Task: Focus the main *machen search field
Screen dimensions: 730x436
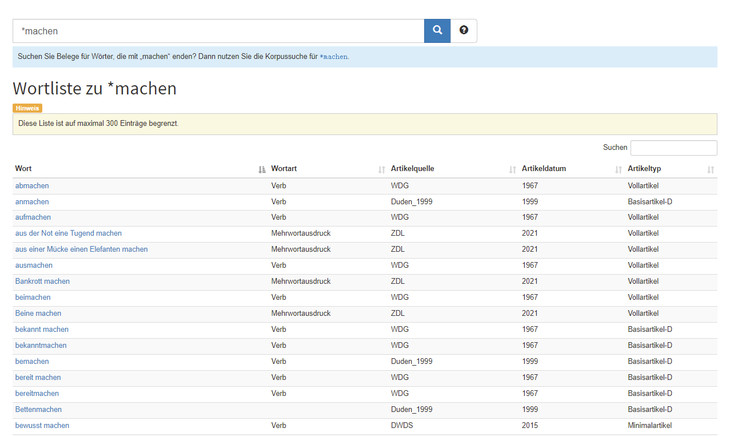Action: click(218, 31)
